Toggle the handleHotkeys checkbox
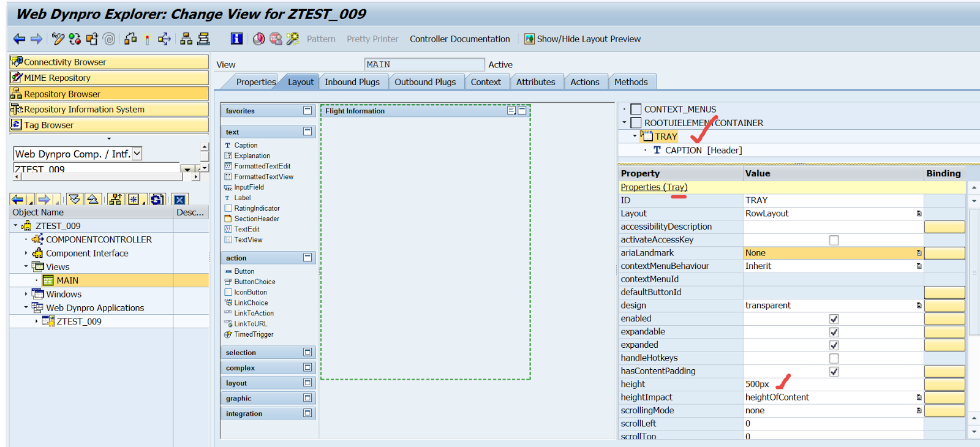Viewport: 980px width, 447px height. [x=834, y=358]
